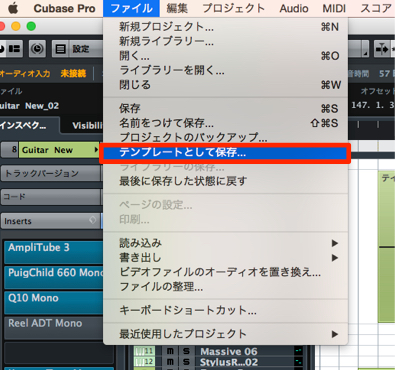Click the green event in the arrangement
The image size is (395, 370).
point(387,247)
